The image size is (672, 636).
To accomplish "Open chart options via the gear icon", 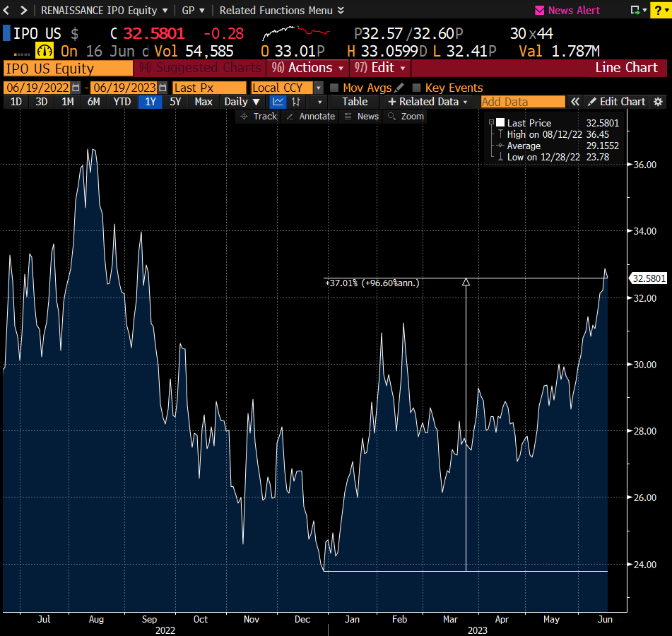I will pyautogui.click(x=659, y=102).
